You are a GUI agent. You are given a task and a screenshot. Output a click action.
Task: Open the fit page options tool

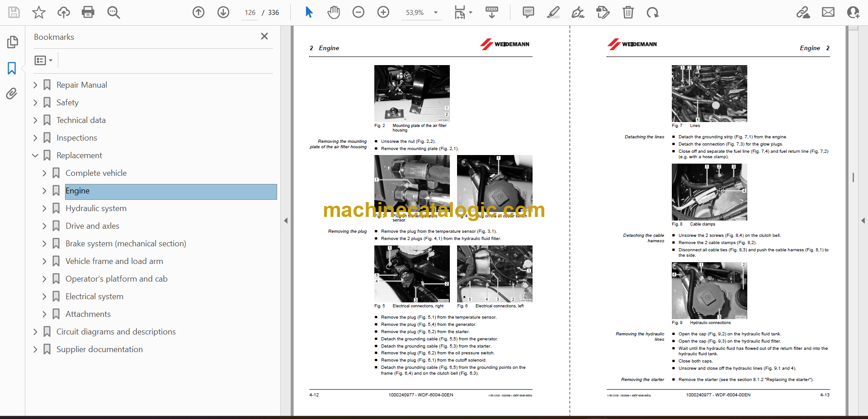click(x=462, y=12)
